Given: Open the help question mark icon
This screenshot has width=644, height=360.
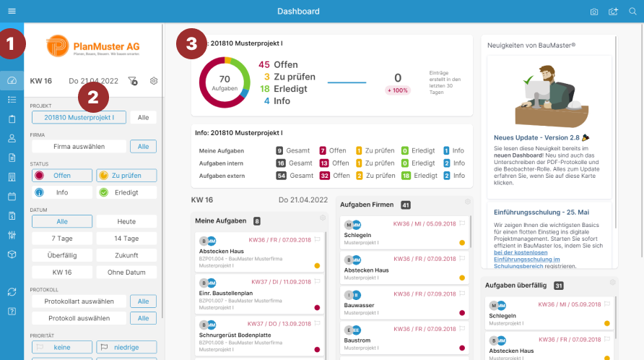Looking at the screenshot, I should 12,311.
